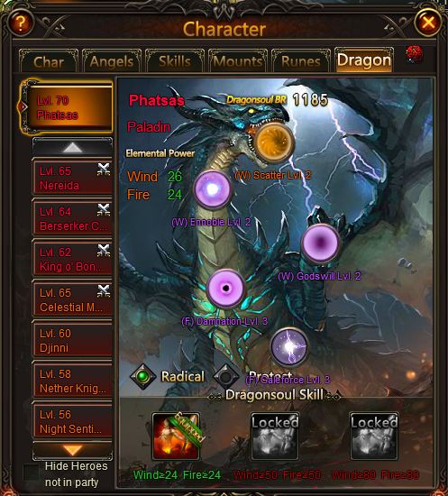Click the first Locked skill slot
This screenshot has height=496, width=448.
[275, 436]
